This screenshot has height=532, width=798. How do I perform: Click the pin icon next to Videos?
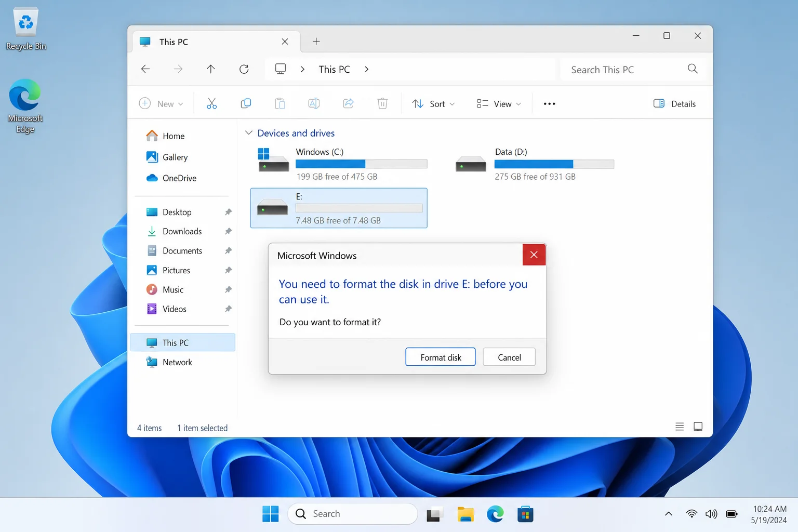tap(228, 309)
